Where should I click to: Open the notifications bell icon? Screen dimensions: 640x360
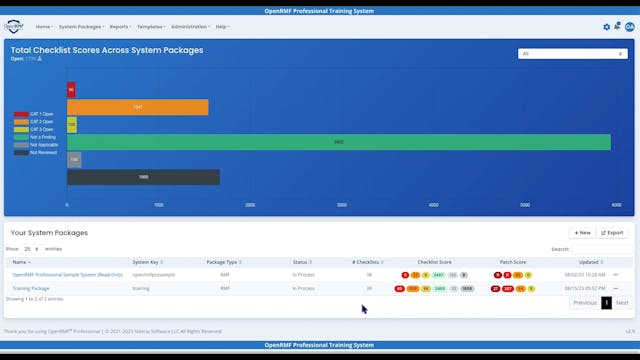(x=617, y=26)
